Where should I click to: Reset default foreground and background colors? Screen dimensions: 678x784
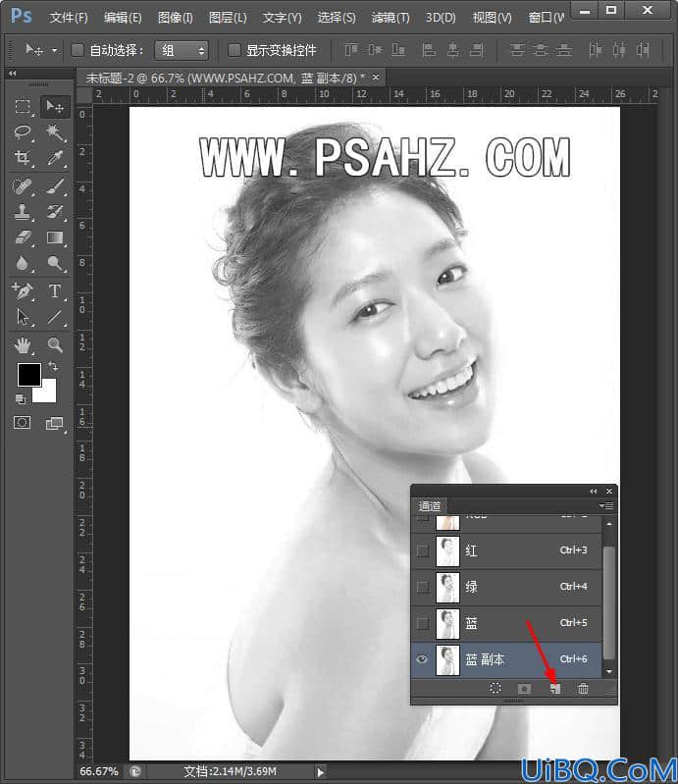pyautogui.click(x=21, y=398)
